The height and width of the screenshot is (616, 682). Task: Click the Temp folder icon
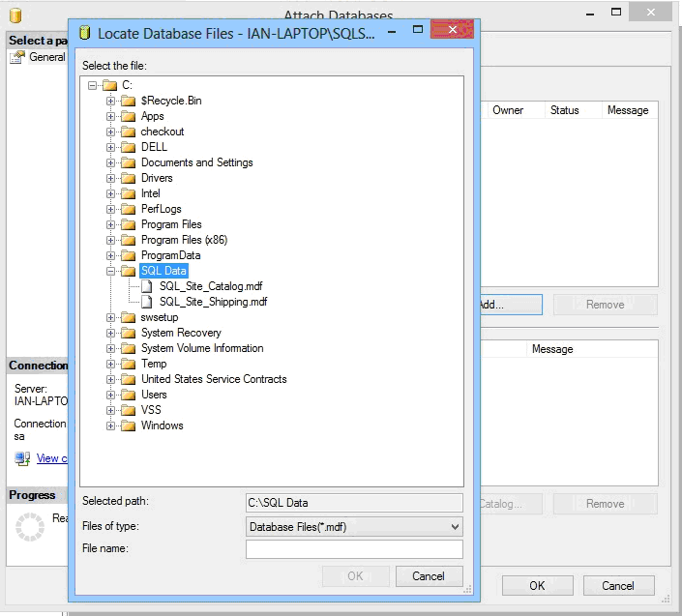[x=128, y=364]
